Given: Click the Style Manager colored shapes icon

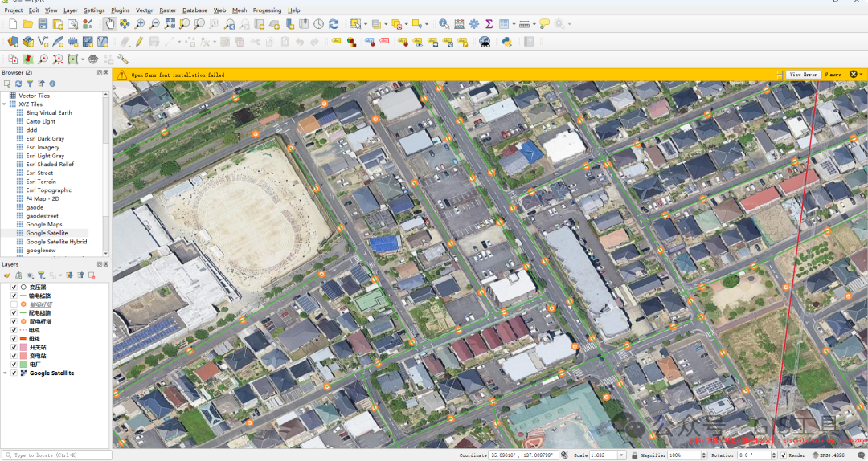Looking at the screenshot, I should coord(88,24).
